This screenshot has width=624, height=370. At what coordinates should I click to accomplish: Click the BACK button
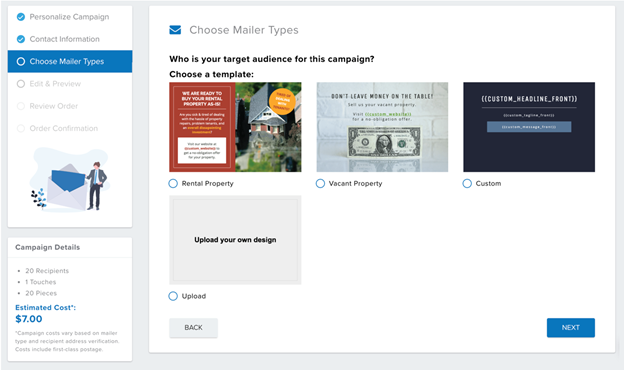click(x=193, y=327)
